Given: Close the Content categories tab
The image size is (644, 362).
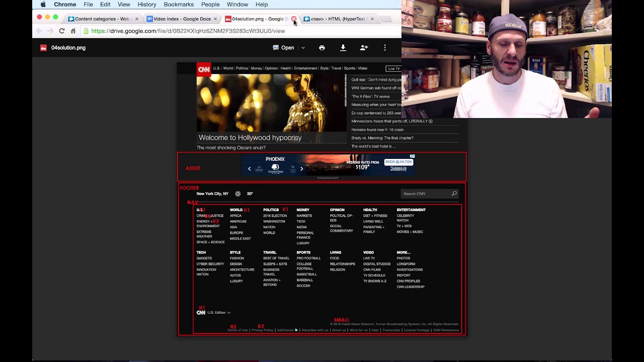Looking at the screenshot, I should 137,19.
